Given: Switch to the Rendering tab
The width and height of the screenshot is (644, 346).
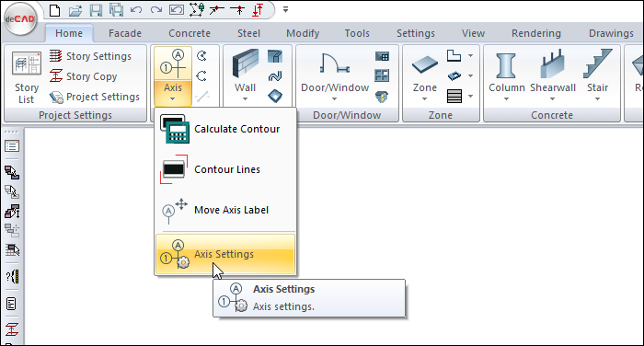Looking at the screenshot, I should point(536,33).
